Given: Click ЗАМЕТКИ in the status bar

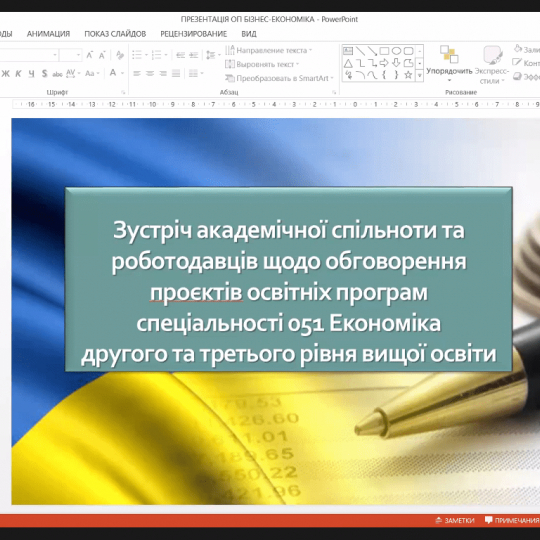Looking at the screenshot, I should tap(455, 520).
